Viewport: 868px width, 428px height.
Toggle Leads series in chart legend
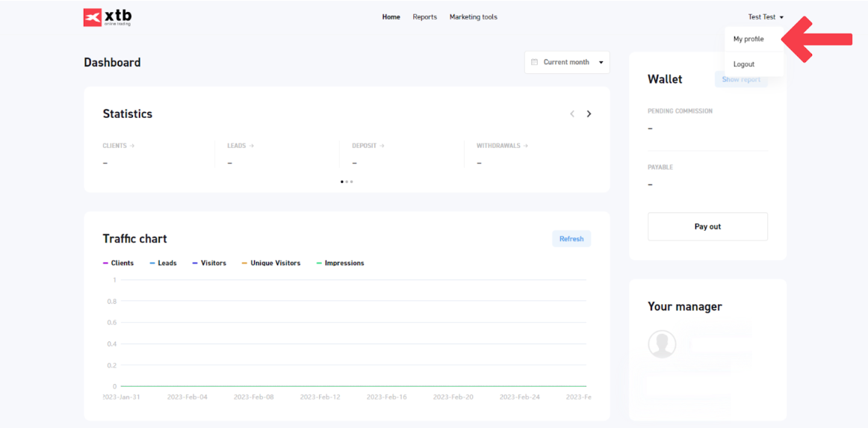click(x=163, y=264)
